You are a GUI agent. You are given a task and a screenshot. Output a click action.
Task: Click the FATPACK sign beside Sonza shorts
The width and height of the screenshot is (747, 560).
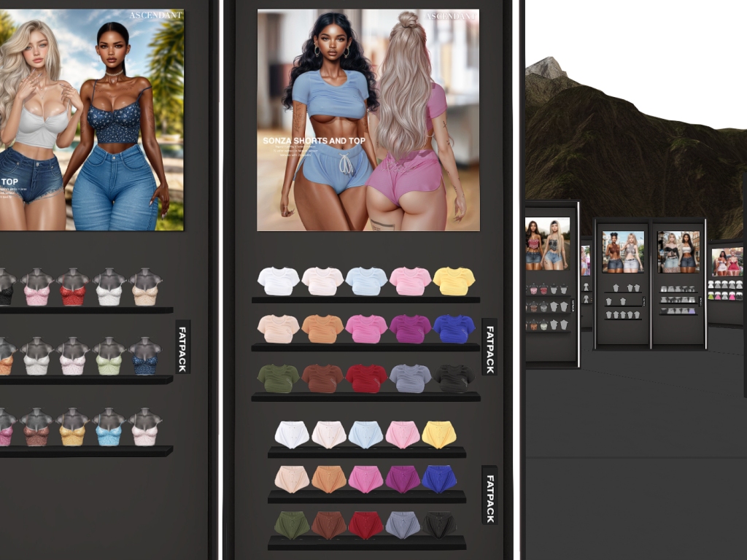pyautogui.click(x=489, y=495)
